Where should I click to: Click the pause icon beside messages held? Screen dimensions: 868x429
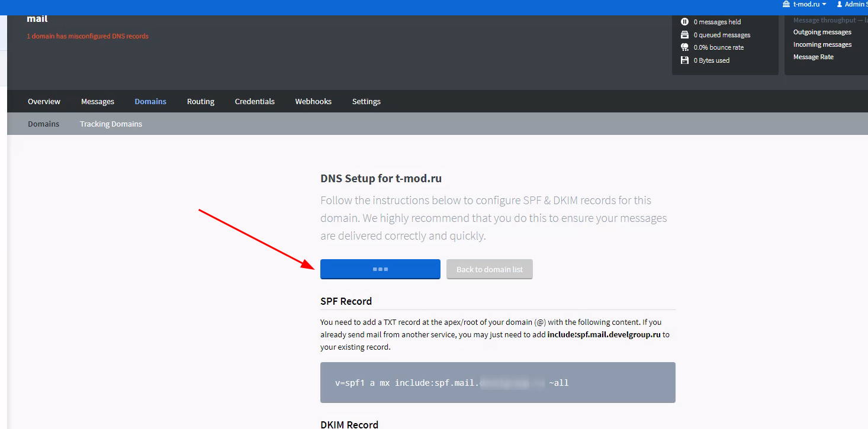684,21
